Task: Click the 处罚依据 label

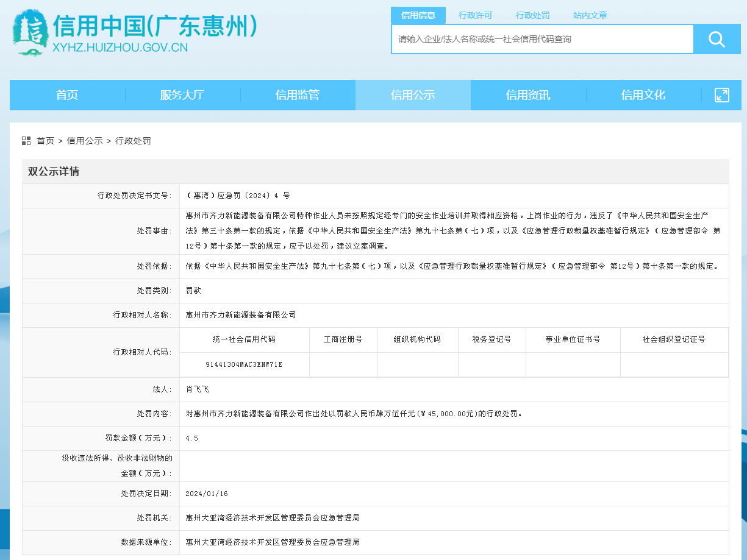Action: 154,266
